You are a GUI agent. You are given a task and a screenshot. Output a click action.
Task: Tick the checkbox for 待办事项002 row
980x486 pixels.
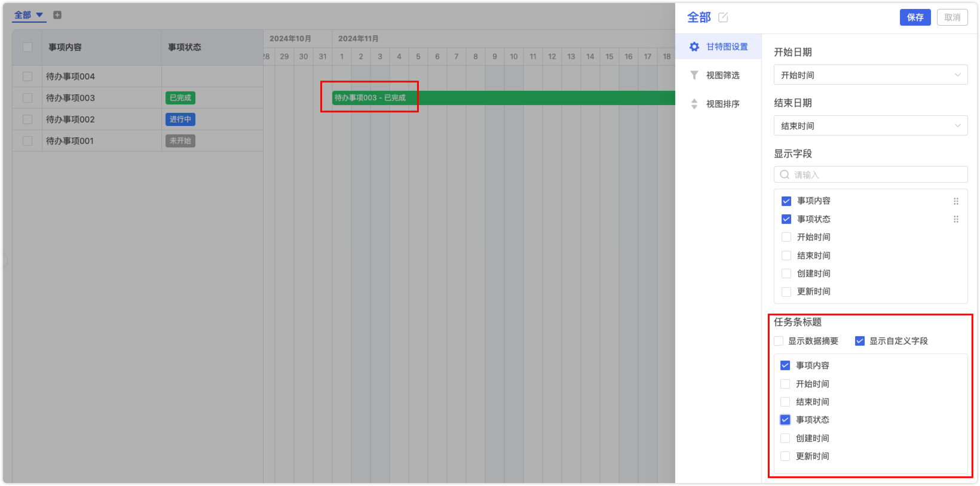pos(27,119)
